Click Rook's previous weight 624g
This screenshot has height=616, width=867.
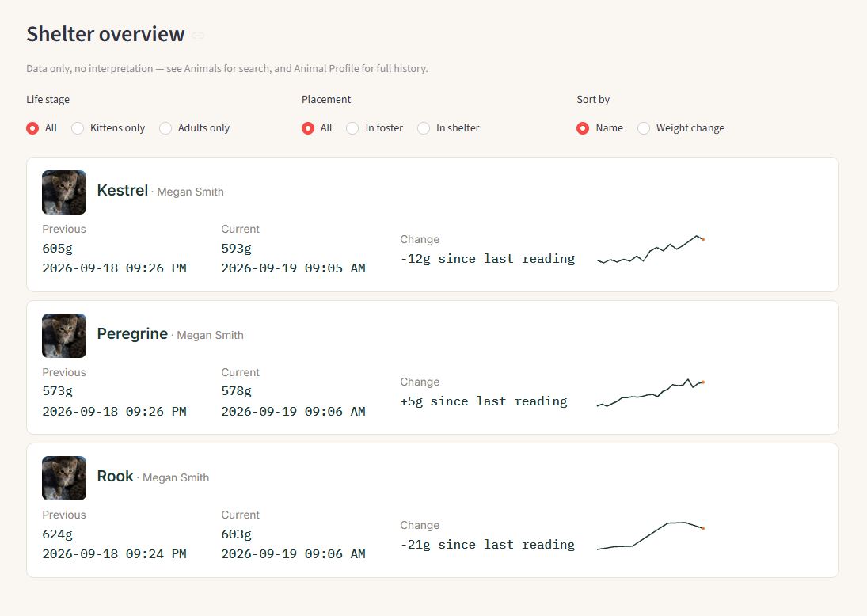coord(58,534)
